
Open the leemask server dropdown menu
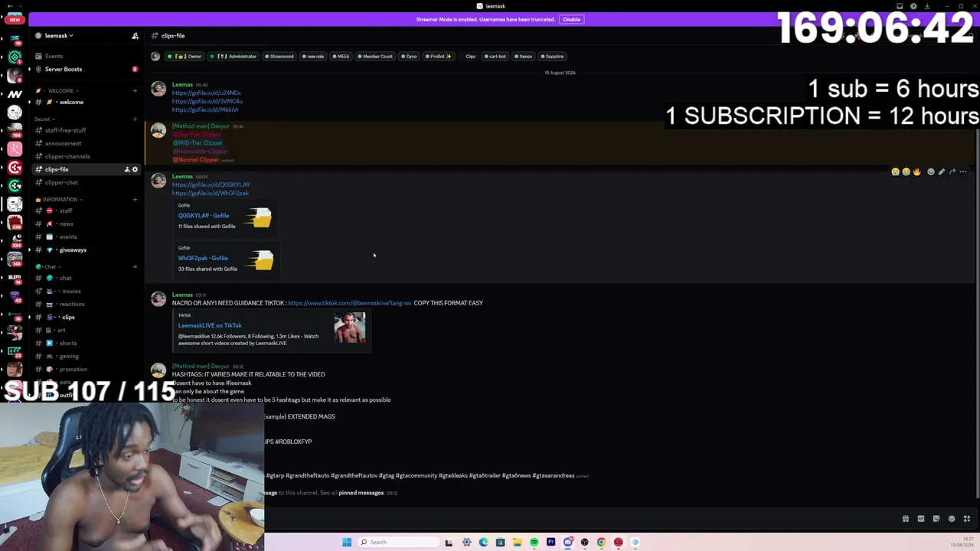click(59, 36)
